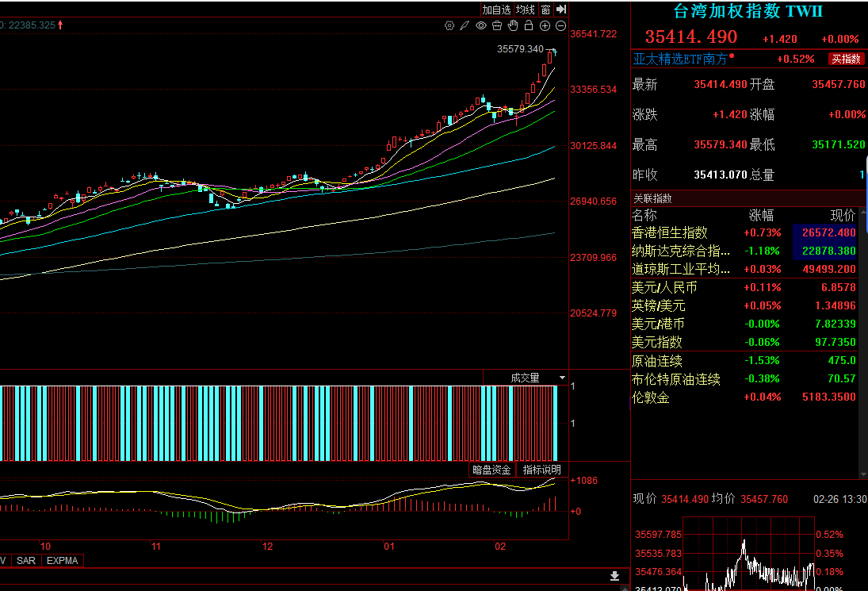Select the 纳斯达克综合指 row
Image resolution: width=868 pixels, height=591 pixels.
tap(744, 251)
